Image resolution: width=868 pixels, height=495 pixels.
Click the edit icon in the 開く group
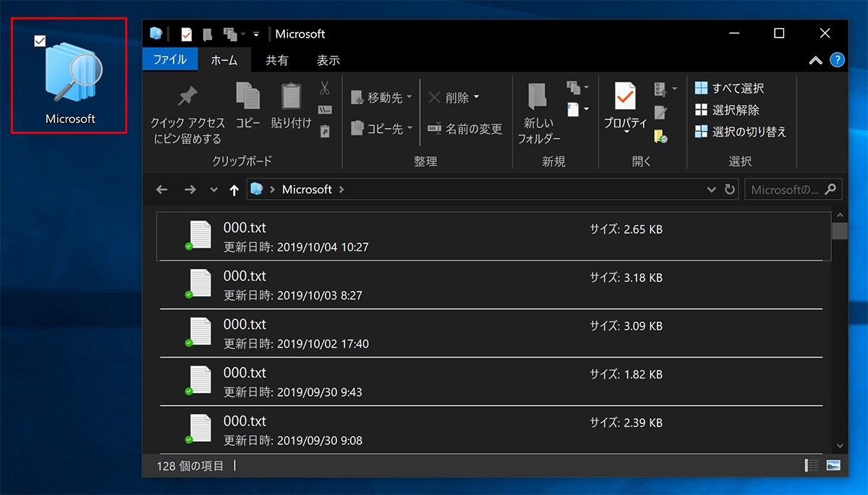click(660, 112)
